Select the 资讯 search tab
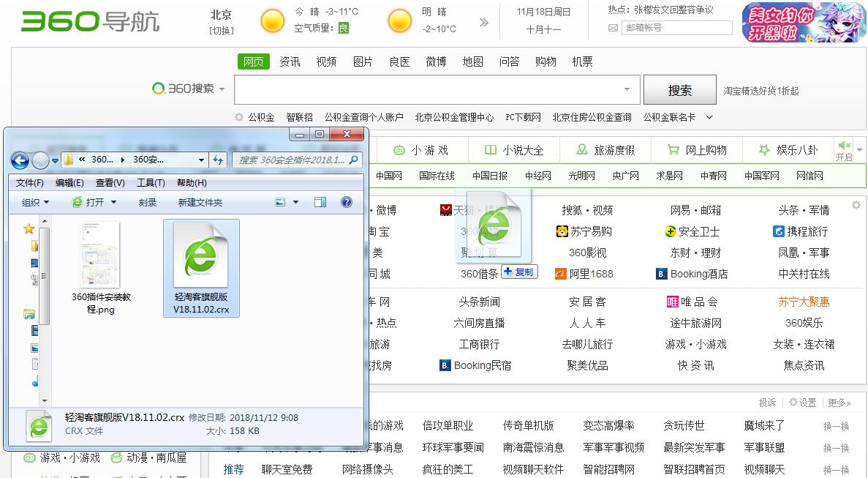 (x=290, y=61)
